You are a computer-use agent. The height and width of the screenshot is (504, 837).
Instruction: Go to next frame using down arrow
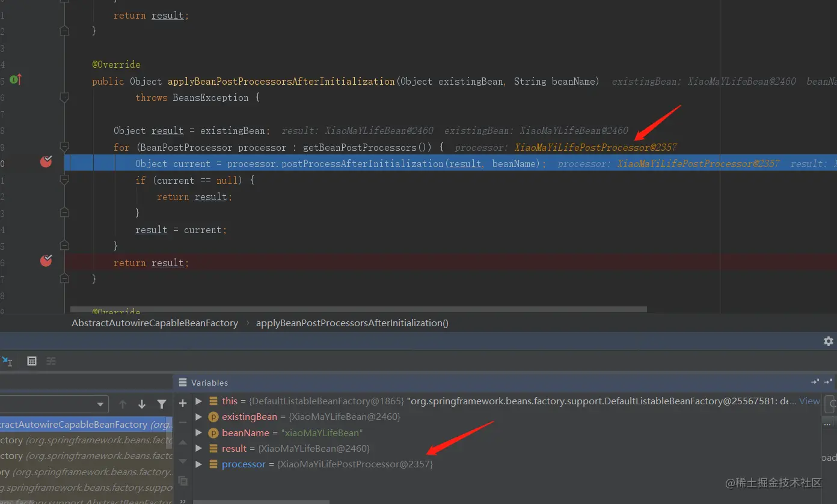(x=142, y=404)
